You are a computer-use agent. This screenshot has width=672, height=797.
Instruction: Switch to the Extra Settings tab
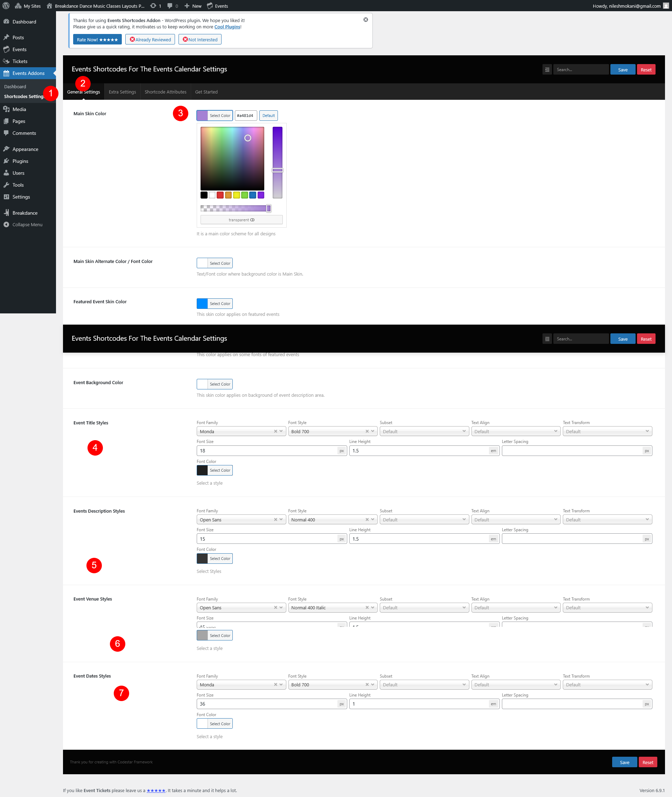[122, 92]
